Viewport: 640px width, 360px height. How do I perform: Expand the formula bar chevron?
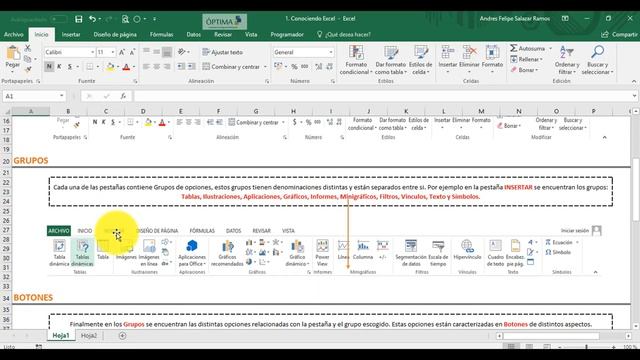click(634, 96)
